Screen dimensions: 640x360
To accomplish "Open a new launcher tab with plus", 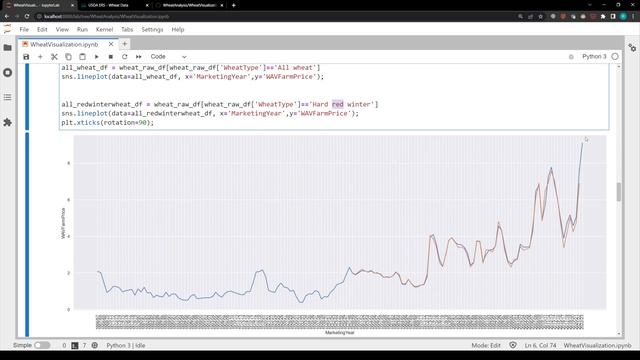I will click(125, 44).
